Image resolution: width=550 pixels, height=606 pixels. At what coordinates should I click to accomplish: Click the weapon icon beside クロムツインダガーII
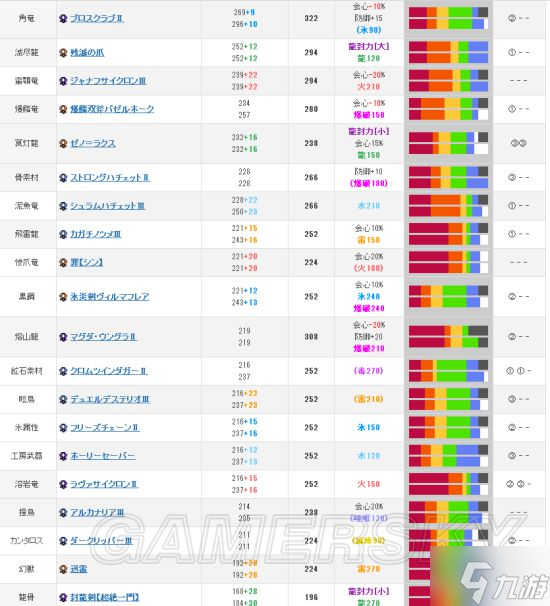click(63, 371)
